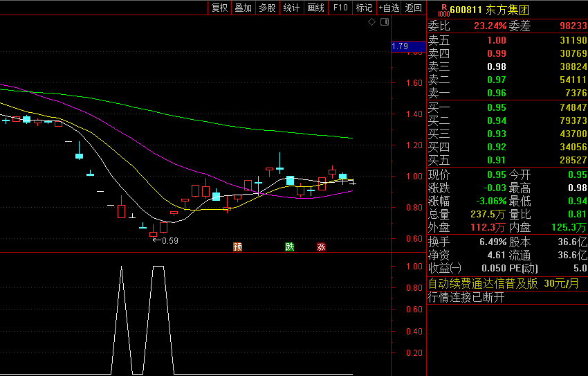The image size is (588, 376).
Task: Open the 多股 multi-stock view
Action: click(267, 8)
